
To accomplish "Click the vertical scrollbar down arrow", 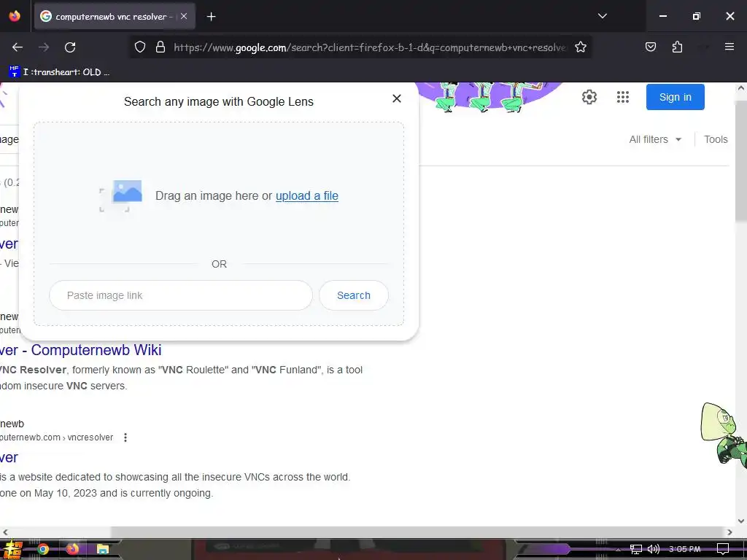I will (x=741, y=521).
